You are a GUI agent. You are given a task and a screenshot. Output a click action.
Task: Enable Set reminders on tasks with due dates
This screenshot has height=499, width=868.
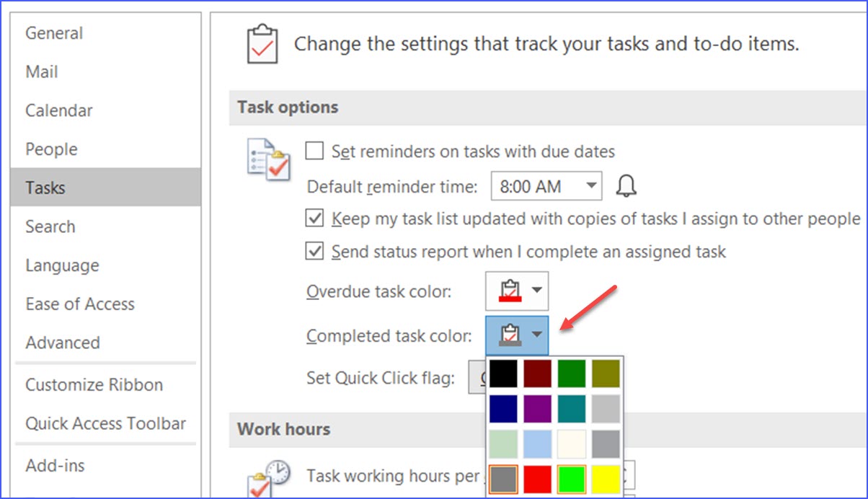(x=314, y=151)
